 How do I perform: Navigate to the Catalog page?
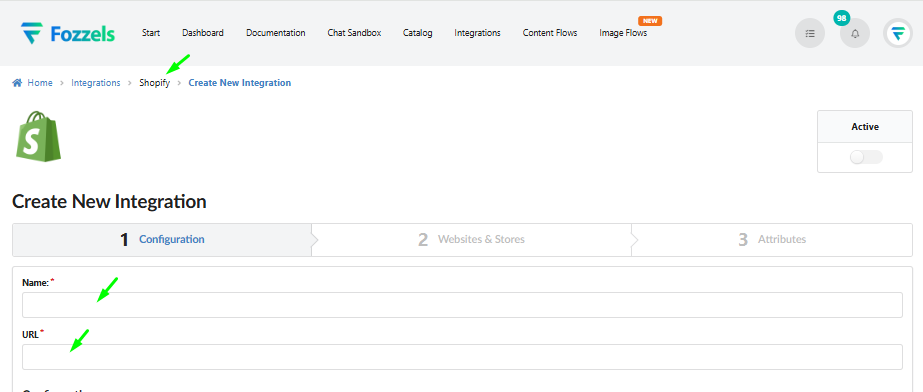(x=418, y=33)
